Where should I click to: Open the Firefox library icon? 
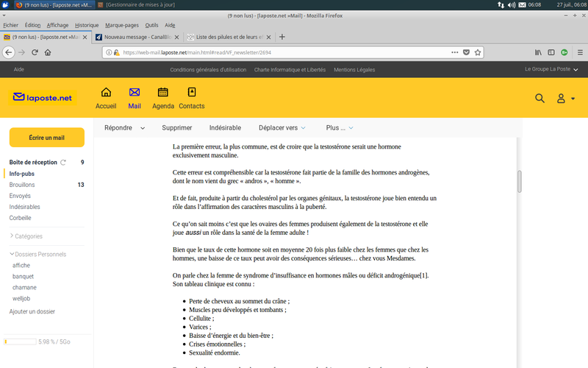[538, 52]
